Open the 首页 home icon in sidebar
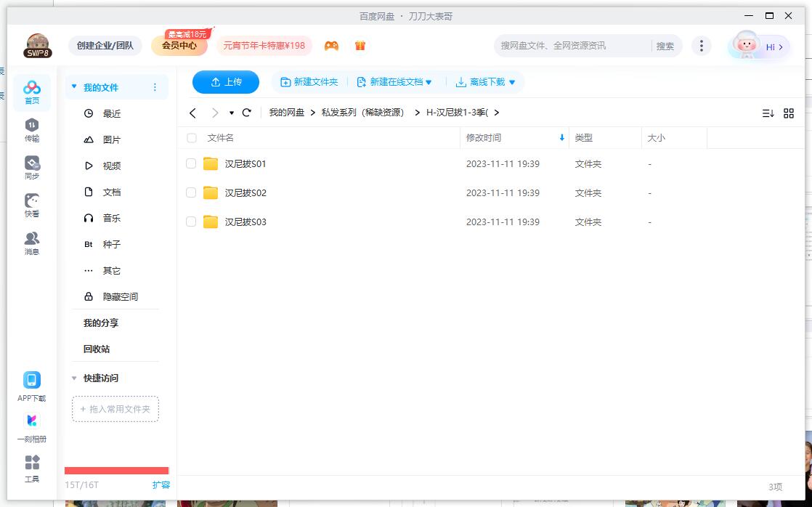The image size is (812, 507). pyautogui.click(x=31, y=92)
